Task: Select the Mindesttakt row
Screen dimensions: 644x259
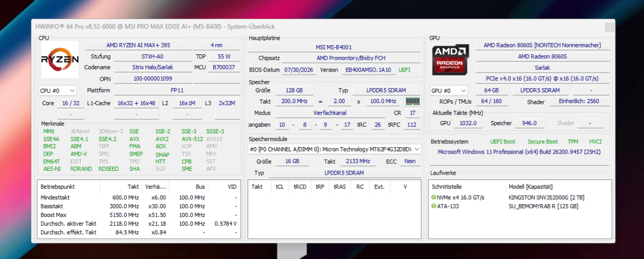Action: coord(139,197)
